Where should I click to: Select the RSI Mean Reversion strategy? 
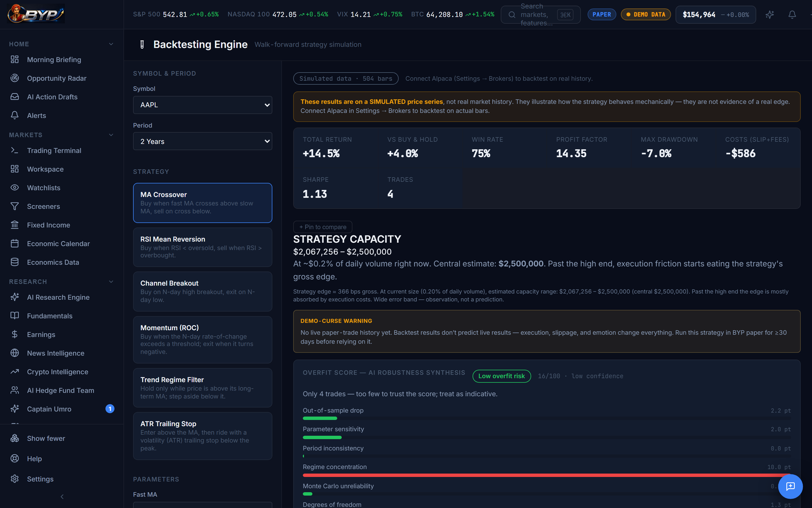pyautogui.click(x=202, y=247)
